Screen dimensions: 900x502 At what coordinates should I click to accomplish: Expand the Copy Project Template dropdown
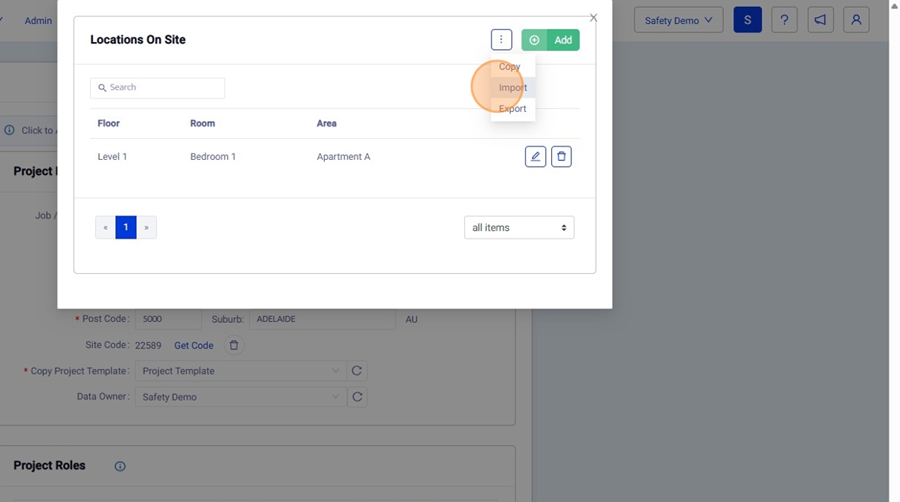click(240, 371)
